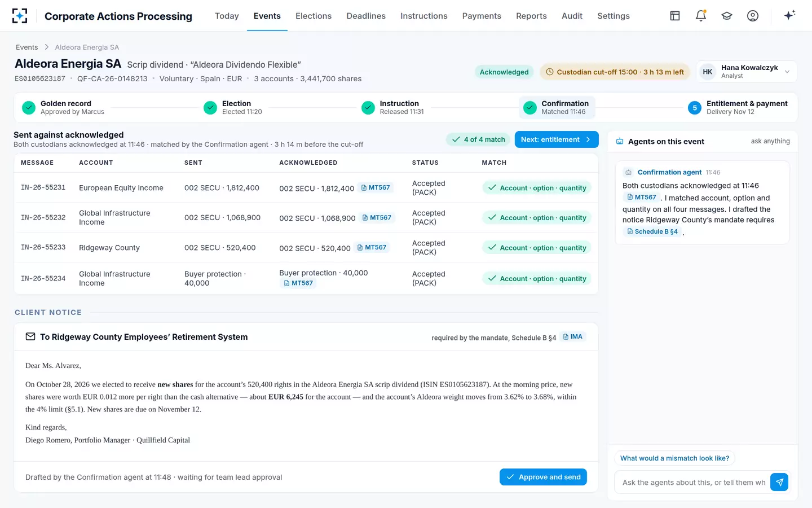
Task: Open the Reports tab
Action: (x=531, y=16)
